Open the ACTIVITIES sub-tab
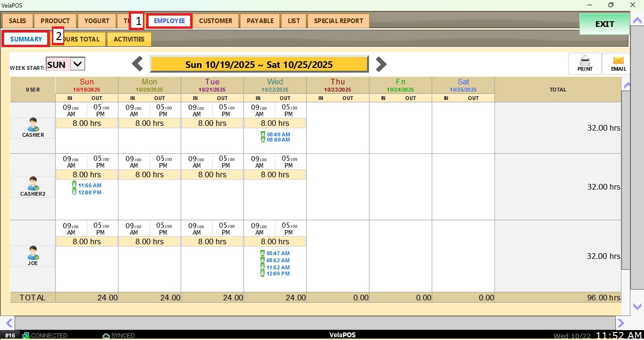 [x=129, y=39]
